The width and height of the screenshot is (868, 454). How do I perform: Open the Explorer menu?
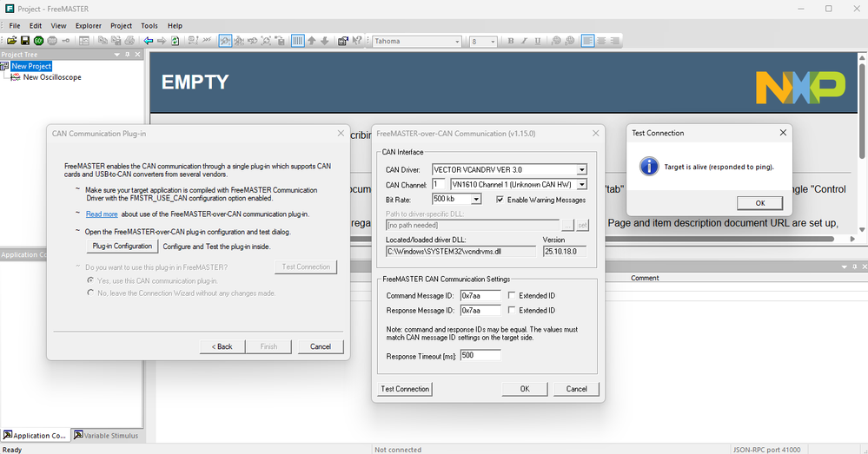point(89,25)
